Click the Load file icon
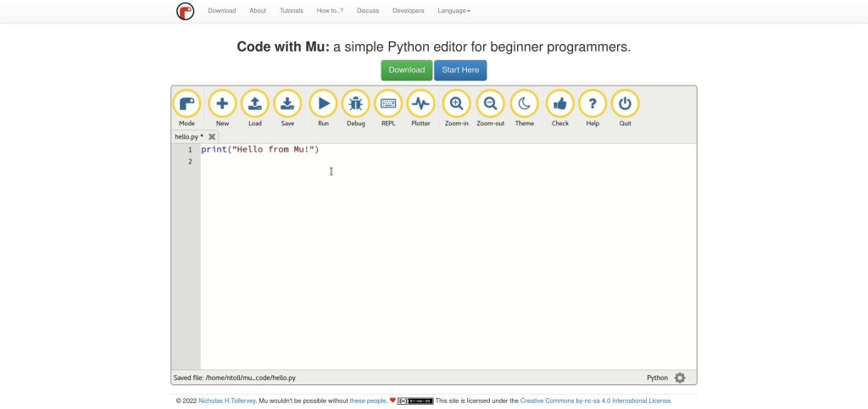Image resolution: width=868 pixels, height=409 pixels. point(254,104)
